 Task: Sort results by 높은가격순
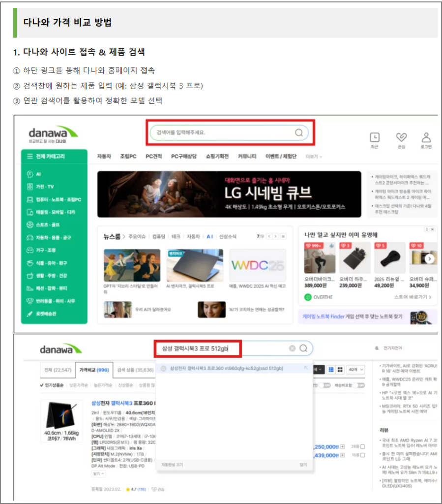click(x=103, y=385)
